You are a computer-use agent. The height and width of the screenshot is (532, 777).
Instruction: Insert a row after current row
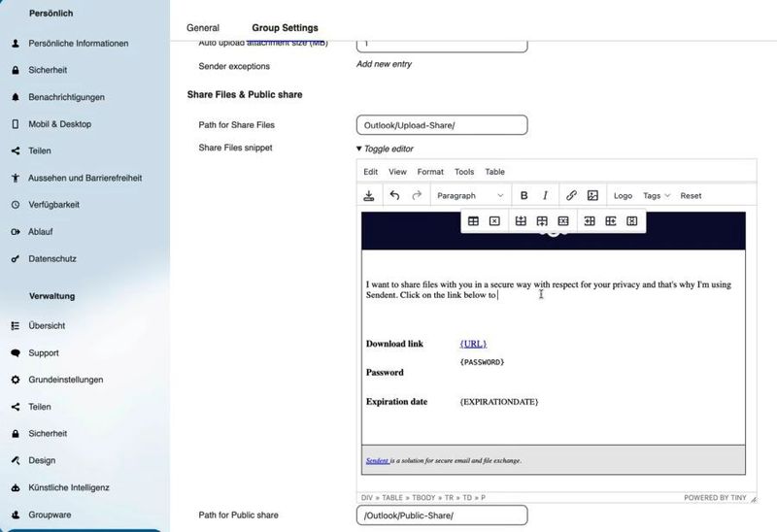click(x=542, y=221)
